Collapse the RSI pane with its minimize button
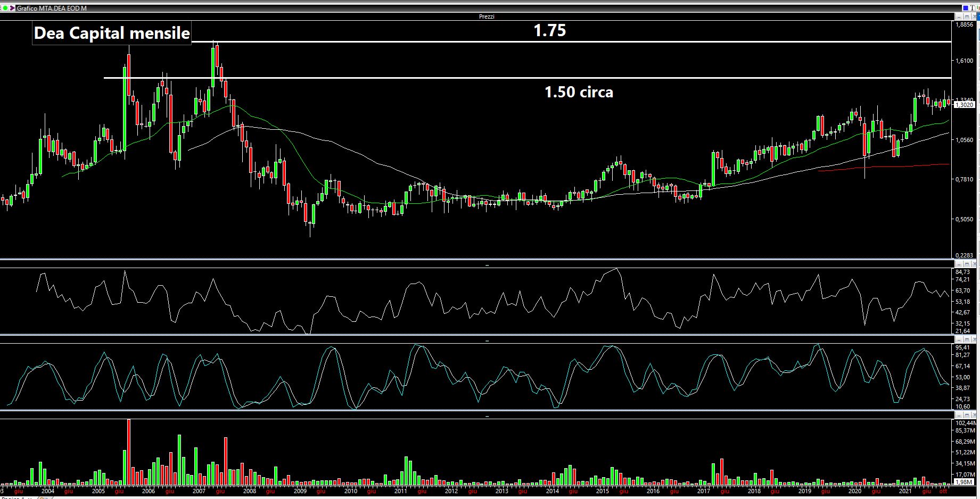 coord(959,264)
